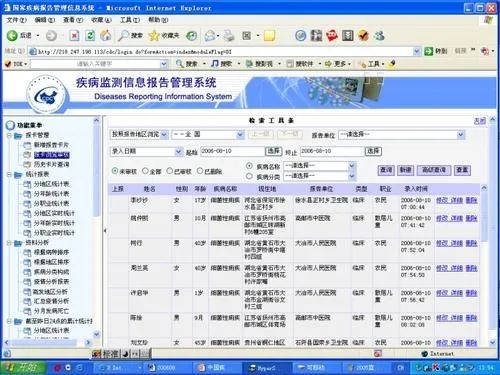Screen dimensions: 500x375
Task: Open 新增报告卡片 page in the tree
Action: [51, 145]
